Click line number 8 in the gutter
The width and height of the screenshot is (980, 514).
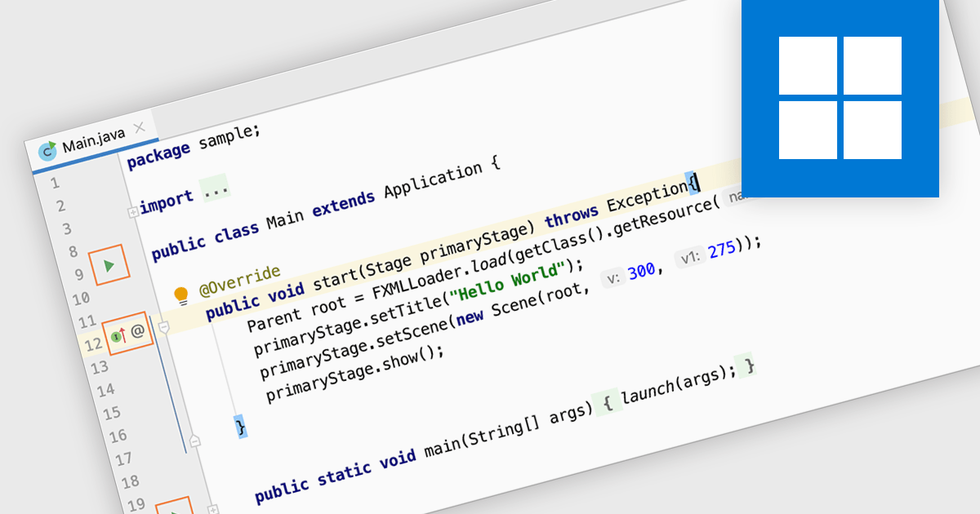[73, 252]
